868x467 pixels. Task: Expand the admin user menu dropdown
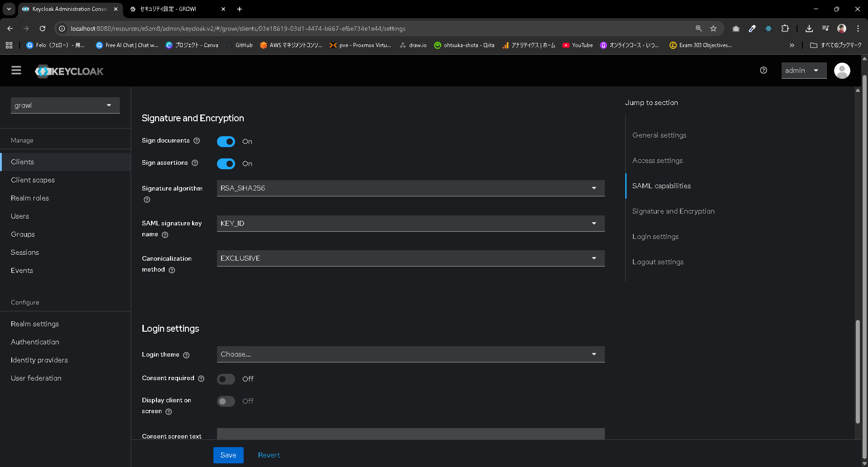pyautogui.click(x=804, y=71)
